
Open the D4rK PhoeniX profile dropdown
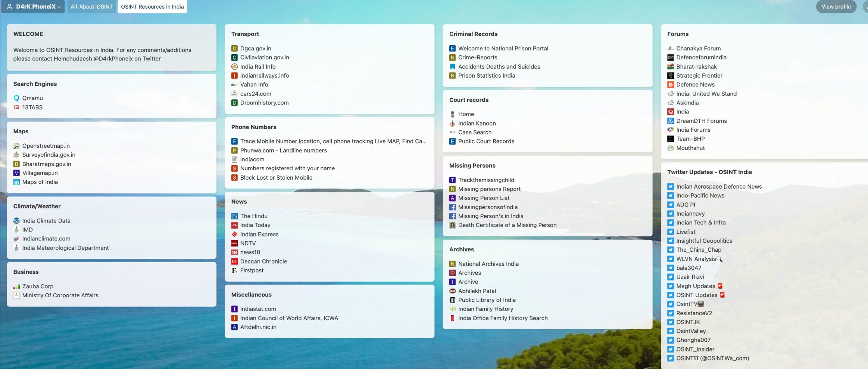(33, 6)
